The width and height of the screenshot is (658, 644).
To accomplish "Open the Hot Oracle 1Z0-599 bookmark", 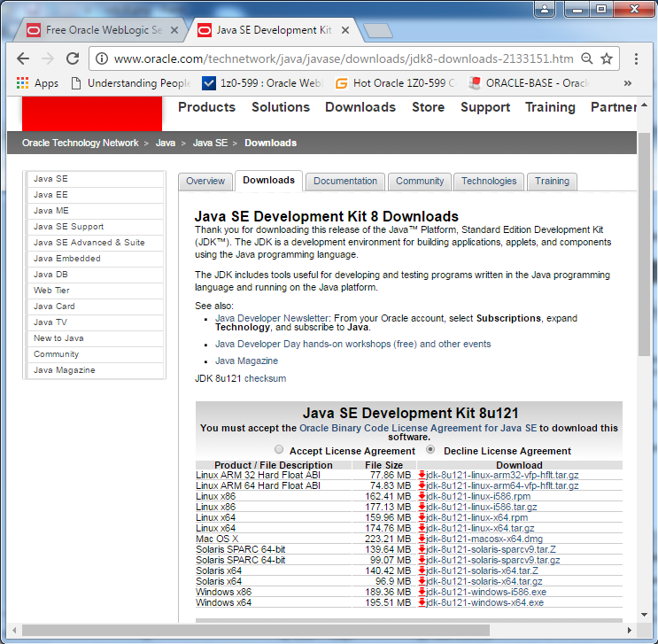I will coord(395,83).
